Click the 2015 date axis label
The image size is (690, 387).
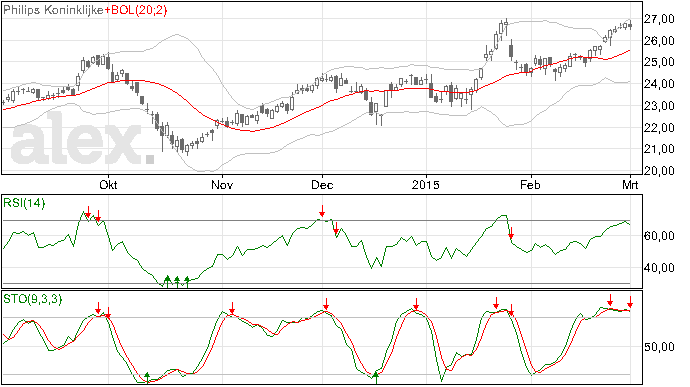point(426,184)
